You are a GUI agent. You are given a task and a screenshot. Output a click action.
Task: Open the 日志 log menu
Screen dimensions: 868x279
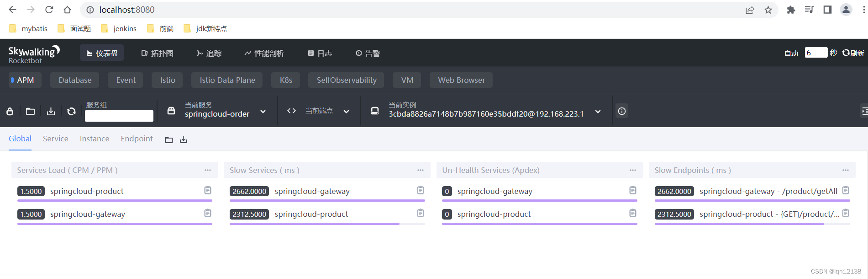tap(320, 53)
